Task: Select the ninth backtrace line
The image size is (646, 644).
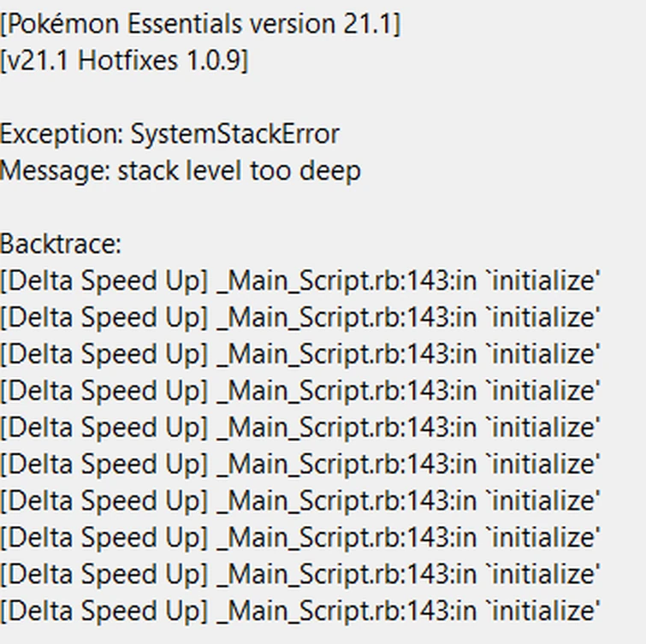Action: coord(299,575)
